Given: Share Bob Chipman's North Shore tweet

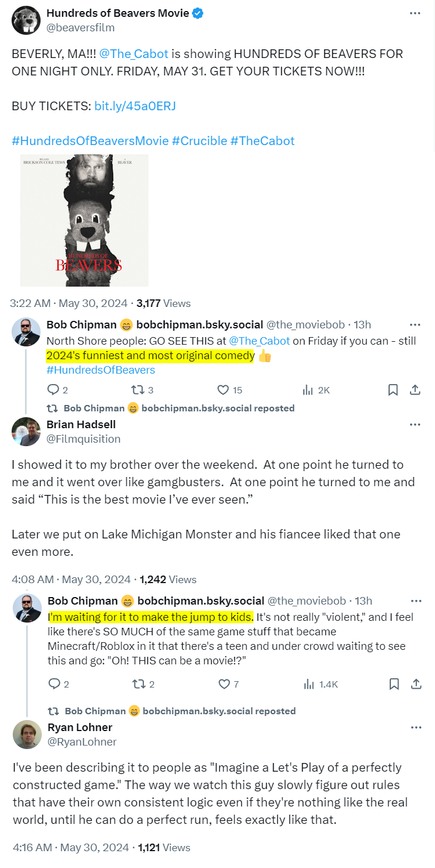Looking at the screenshot, I should point(415,390).
